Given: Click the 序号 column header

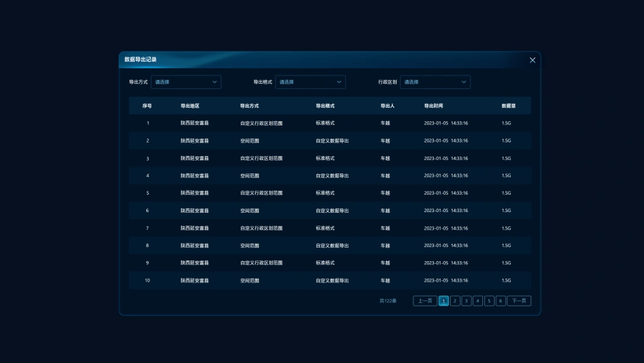Looking at the screenshot, I should click(x=147, y=106).
